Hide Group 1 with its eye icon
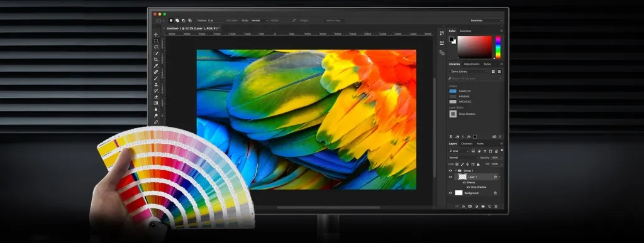This screenshot has width=644, height=243. pyautogui.click(x=450, y=171)
